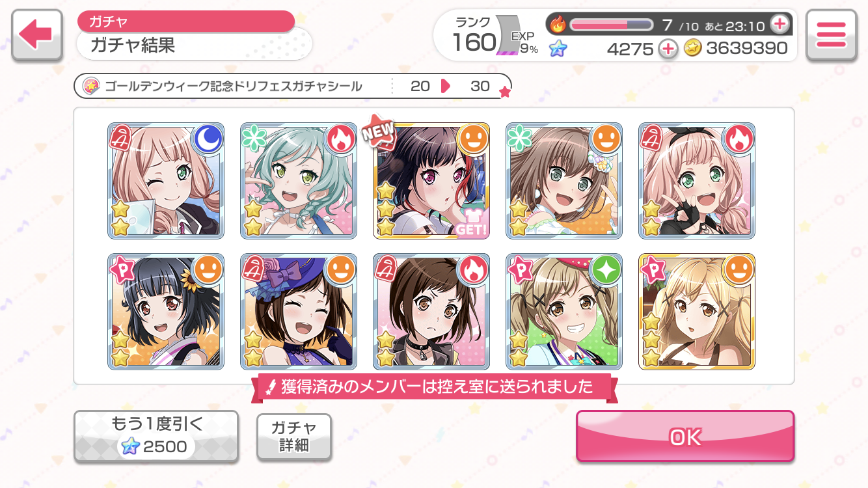This screenshot has width=868, height=488.
Task: Tap the red back arrow button
Action: pos(36,35)
